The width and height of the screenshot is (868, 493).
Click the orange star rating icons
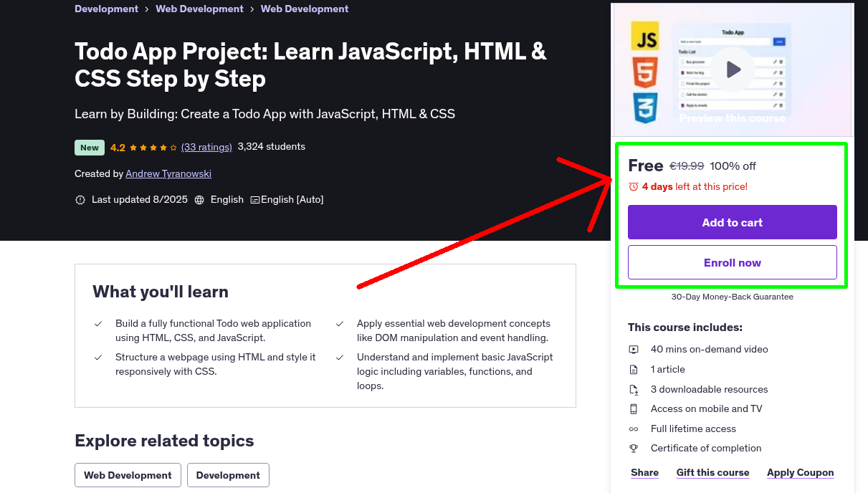pyautogui.click(x=153, y=148)
